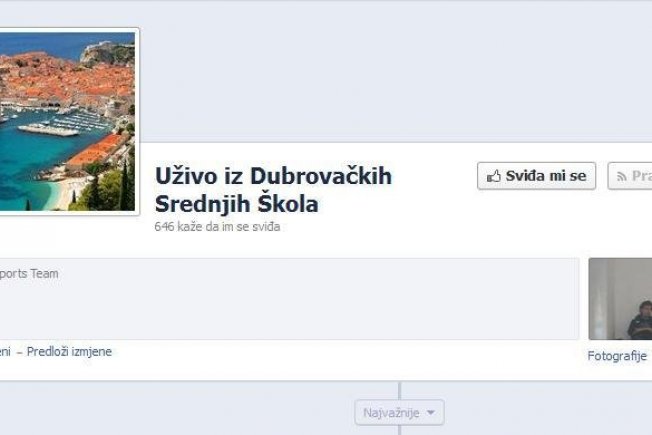Expand the arrow next to Najvažnije

[431, 413]
